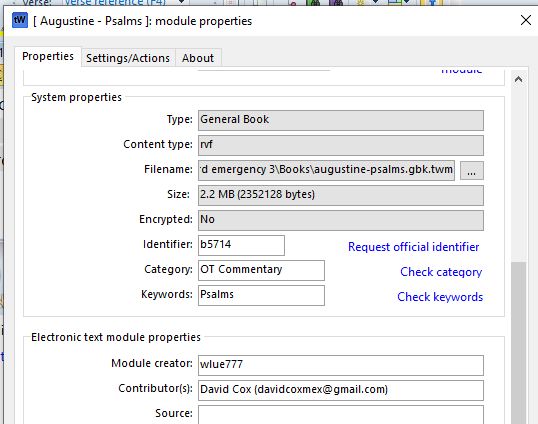This screenshot has height=424, width=538.
Task: Focus the Keywords field containing Psalms
Action: coord(261,295)
